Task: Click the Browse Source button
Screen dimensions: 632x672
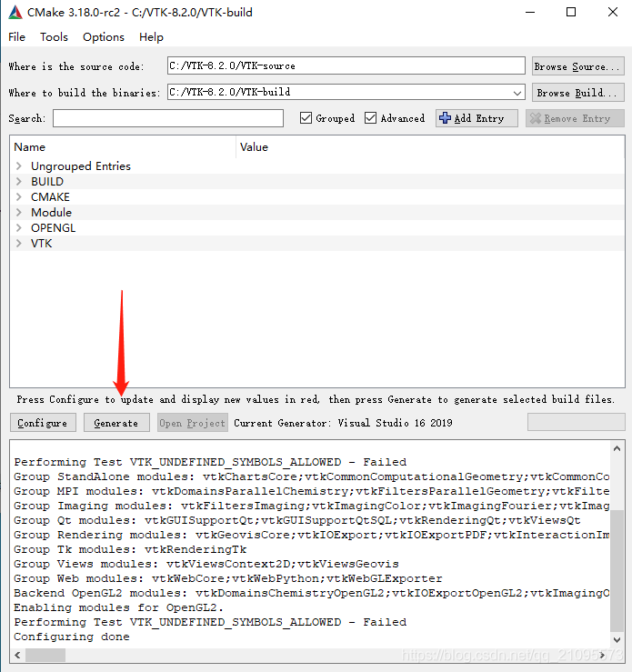Action: [577, 66]
